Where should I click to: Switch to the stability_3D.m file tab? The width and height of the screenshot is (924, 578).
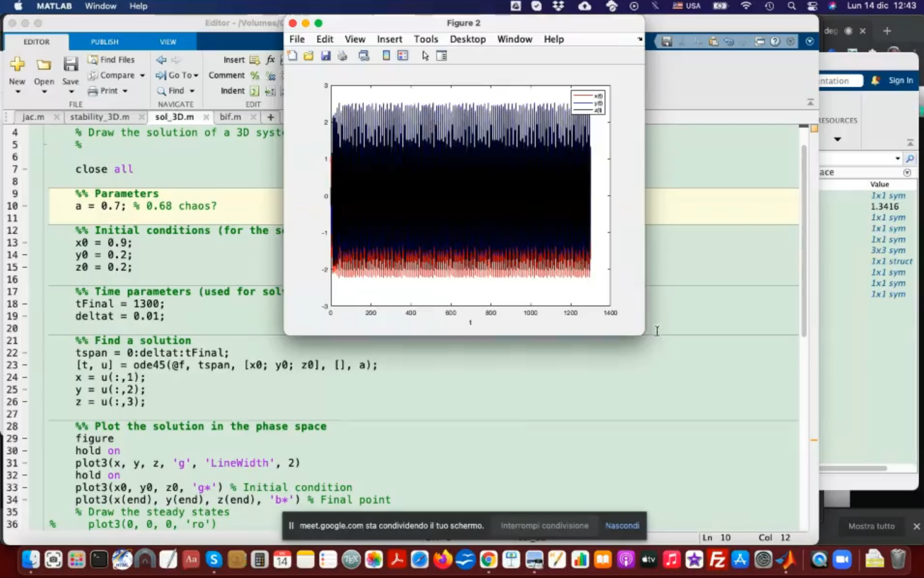point(99,117)
